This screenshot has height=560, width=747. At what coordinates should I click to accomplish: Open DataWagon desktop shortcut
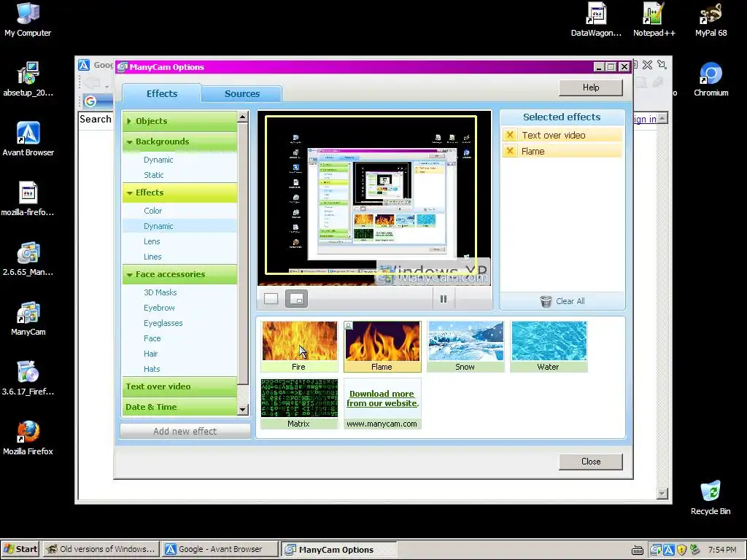coord(596,20)
